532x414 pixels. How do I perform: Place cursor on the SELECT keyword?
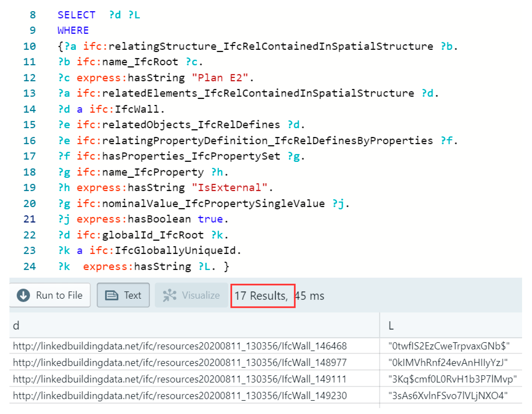pyautogui.click(x=76, y=15)
